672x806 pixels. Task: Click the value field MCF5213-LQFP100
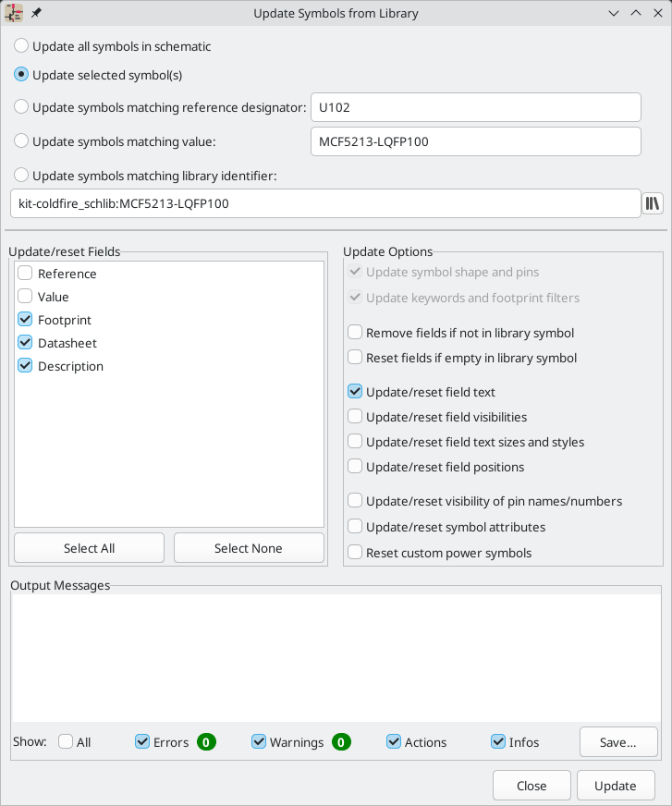click(x=476, y=141)
